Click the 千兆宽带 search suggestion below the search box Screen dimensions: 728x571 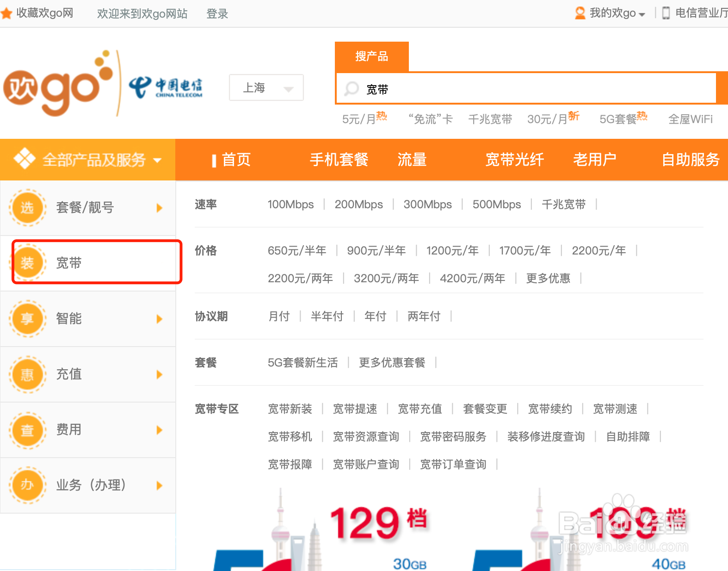[x=490, y=119]
